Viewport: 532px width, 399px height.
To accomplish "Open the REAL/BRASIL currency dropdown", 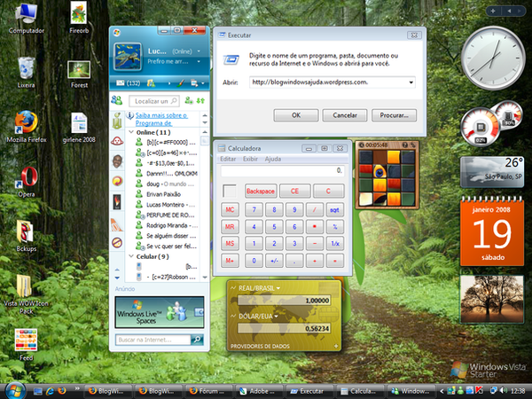I will pyautogui.click(x=278, y=288).
